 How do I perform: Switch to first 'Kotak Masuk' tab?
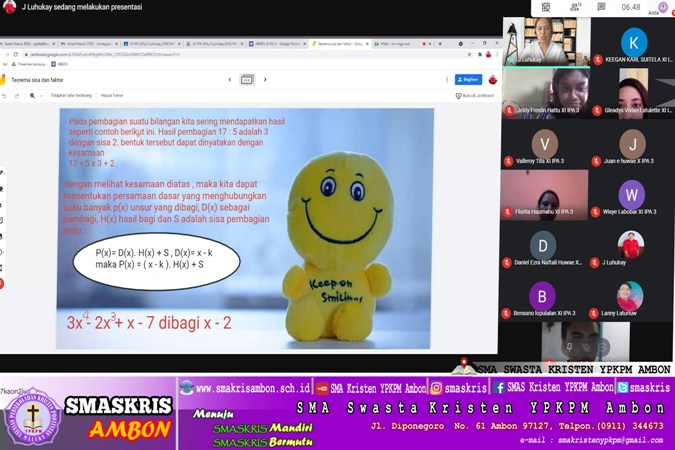click(28, 44)
